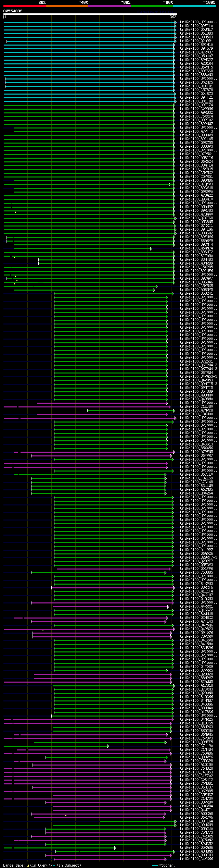219x868 pixels.
Task: Select the last hit UniRef100_C4YK66
Action: pyautogui.click(x=196, y=859)
